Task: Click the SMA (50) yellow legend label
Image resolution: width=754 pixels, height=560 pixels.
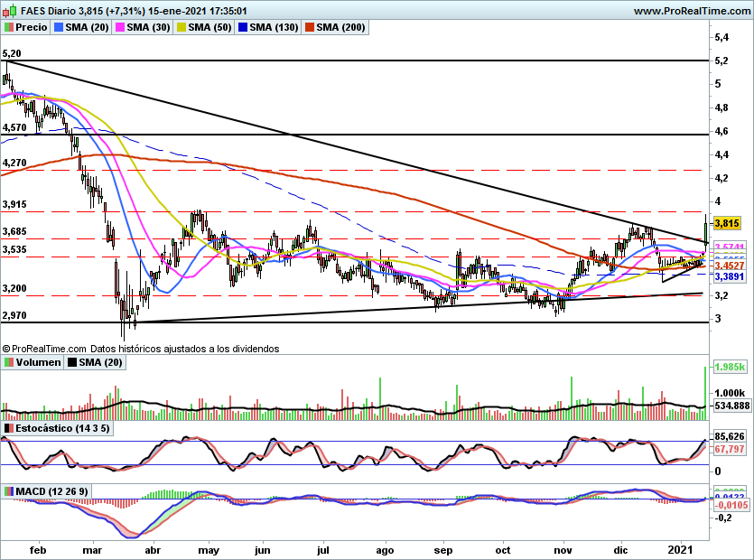Action: (209, 27)
